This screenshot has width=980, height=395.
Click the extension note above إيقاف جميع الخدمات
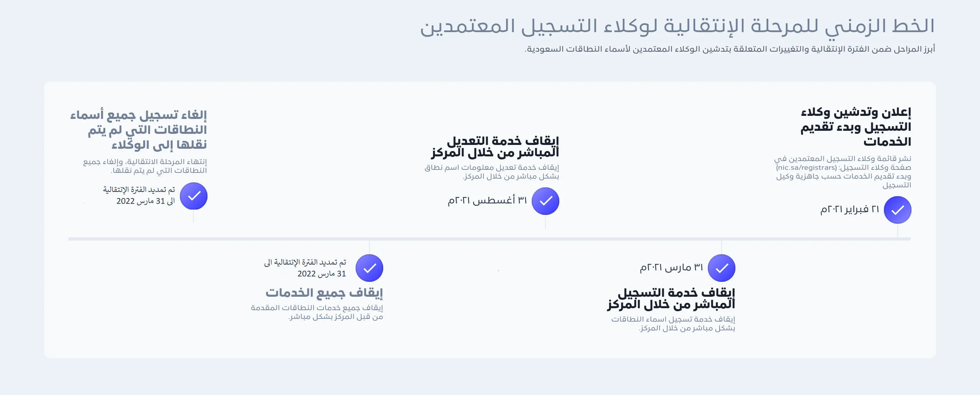(305, 268)
